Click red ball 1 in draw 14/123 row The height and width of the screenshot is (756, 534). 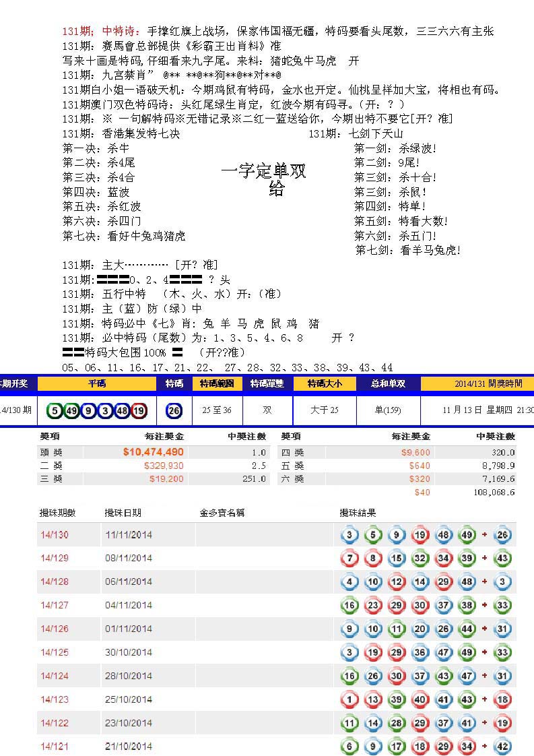point(349,699)
